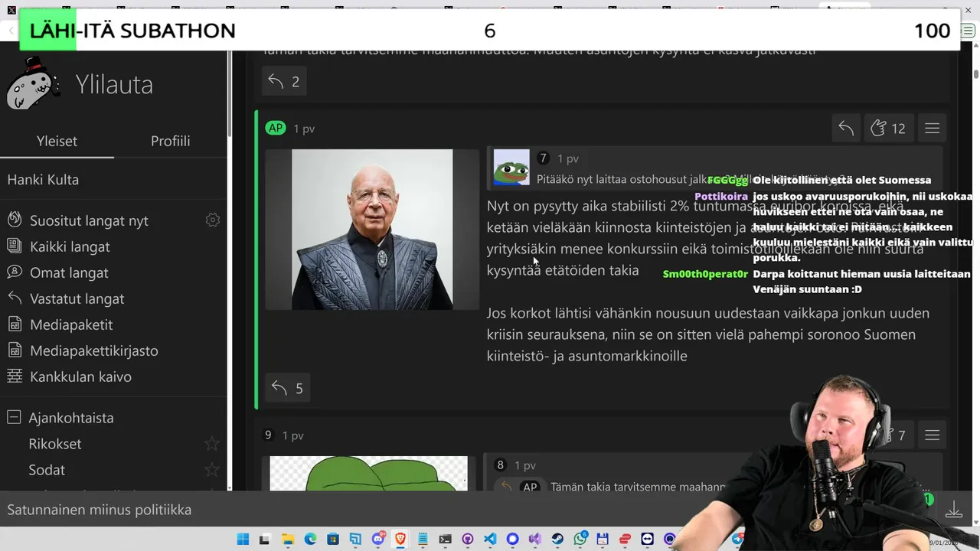Enlarge the bald man image thumbnail
The width and height of the screenshot is (980, 551).
[x=372, y=230]
